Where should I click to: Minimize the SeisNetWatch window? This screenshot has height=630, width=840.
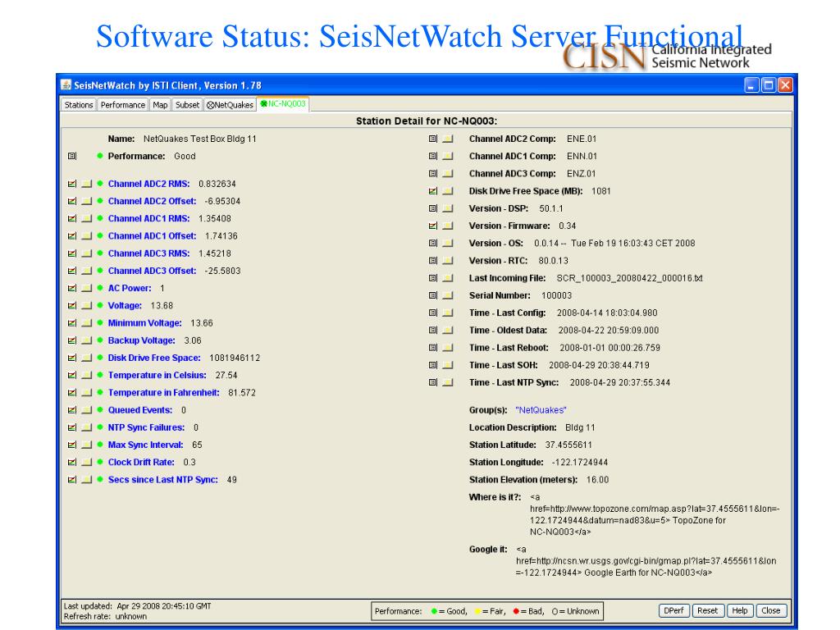(x=751, y=85)
